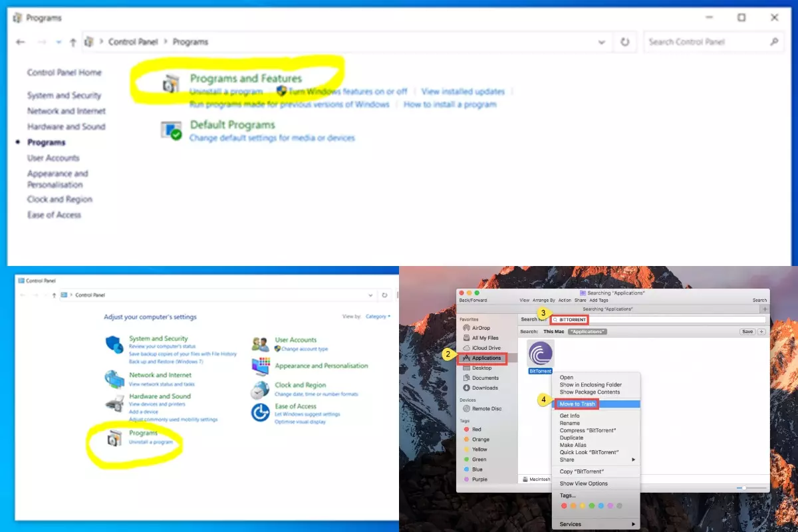Select User Accounts in Programs window sidebar

[53, 158]
